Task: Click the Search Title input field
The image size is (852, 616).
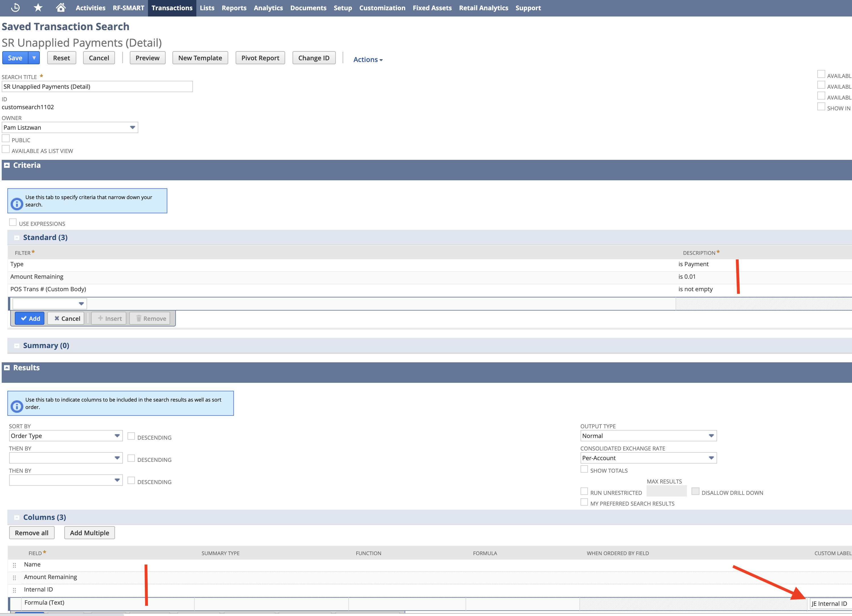Action: (97, 87)
